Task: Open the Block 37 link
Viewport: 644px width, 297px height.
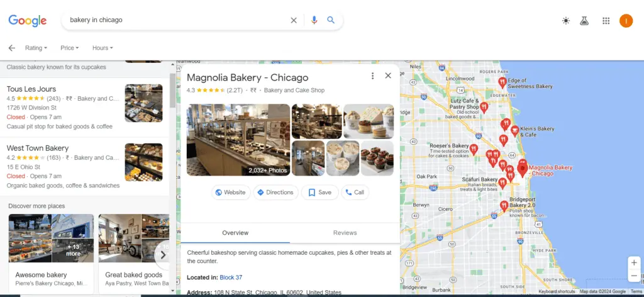Action: (x=231, y=277)
